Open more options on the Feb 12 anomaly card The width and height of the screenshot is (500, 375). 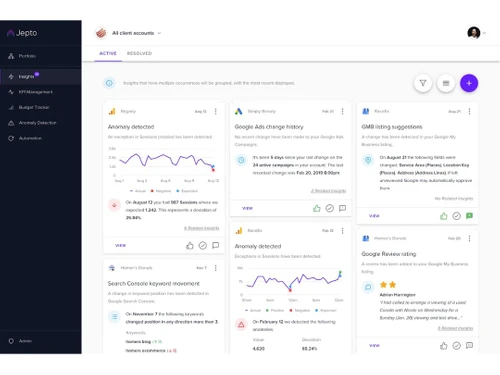tap(343, 231)
